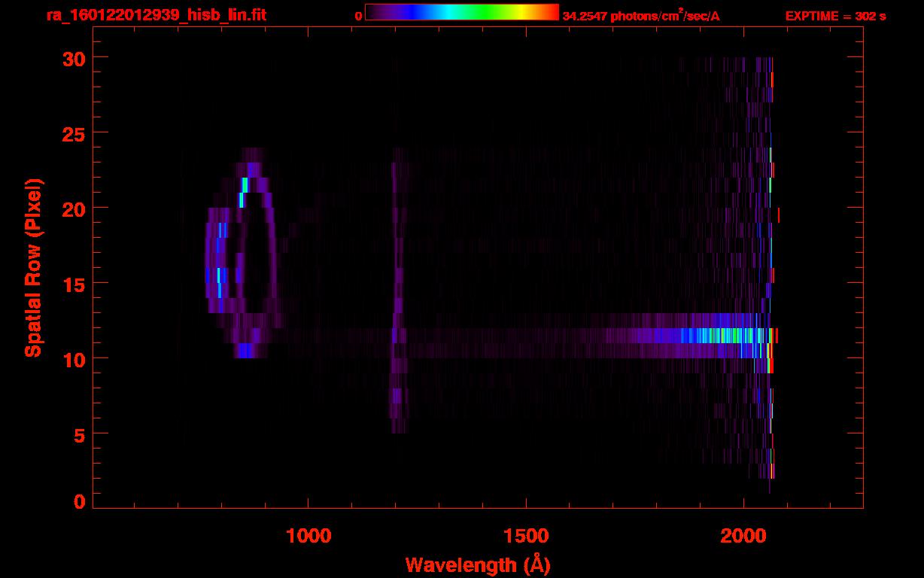Click the x-axis tick label 1500
924x578 pixels.
click(526, 535)
